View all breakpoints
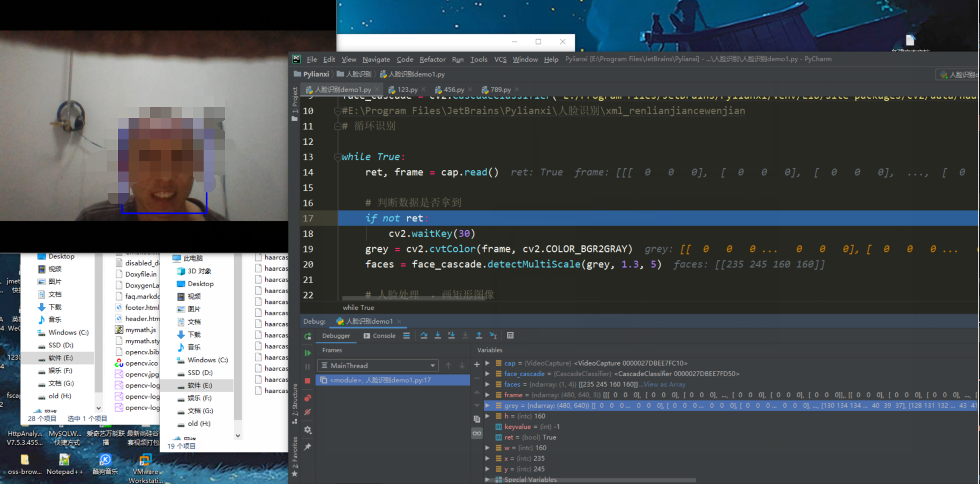The height and width of the screenshot is (484, 980). (308, 398)
